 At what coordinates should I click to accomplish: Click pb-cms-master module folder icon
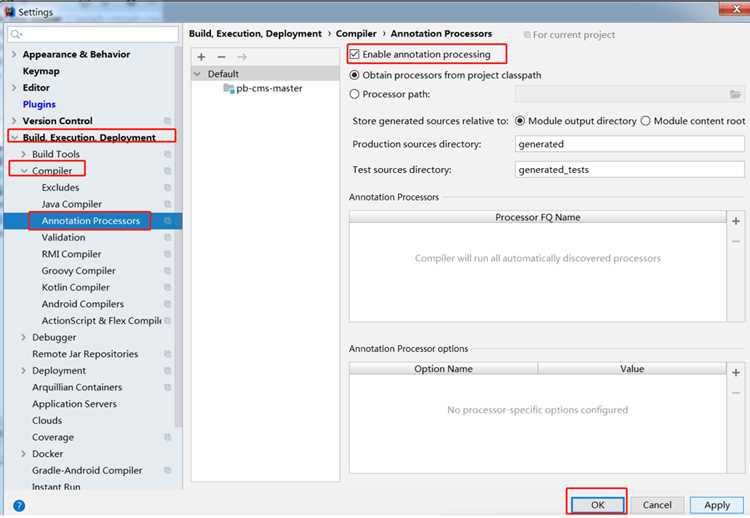pos(229,88)
